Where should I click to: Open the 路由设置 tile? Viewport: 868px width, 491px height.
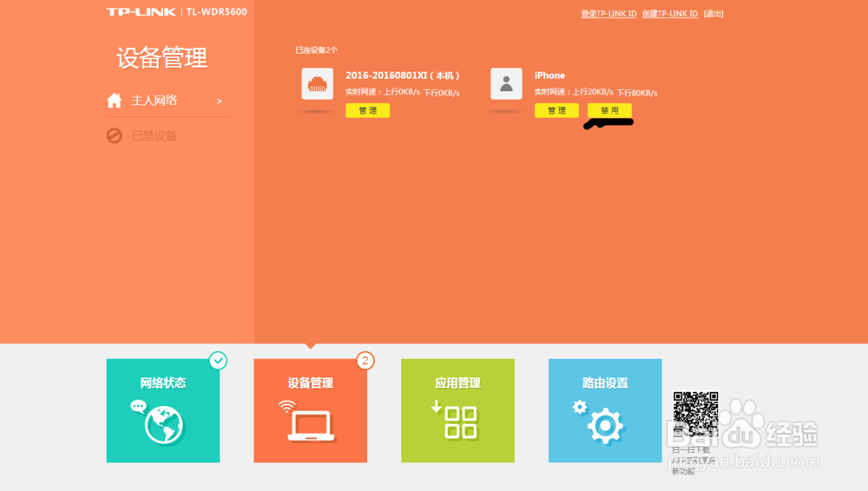[605, 410]
